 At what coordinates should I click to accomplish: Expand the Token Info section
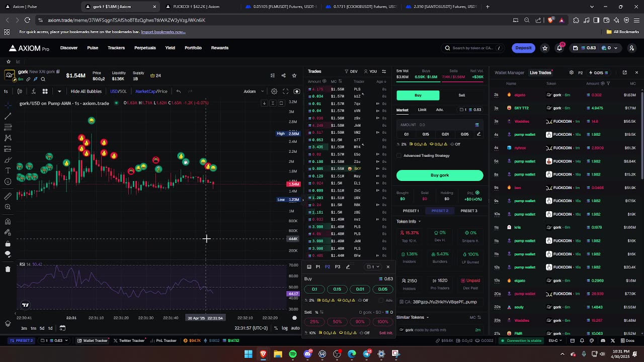coord(409,222)
